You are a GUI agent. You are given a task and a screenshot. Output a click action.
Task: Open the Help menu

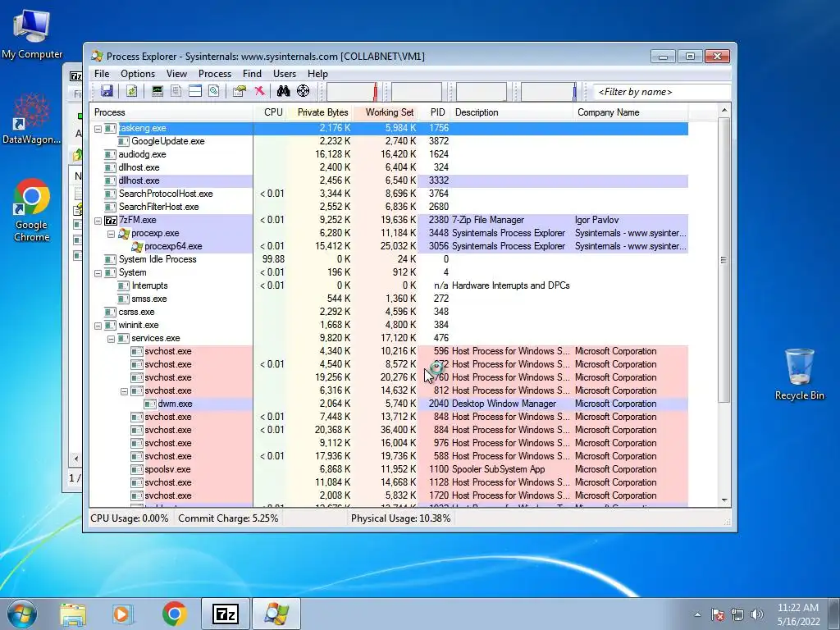click(317, 74)
